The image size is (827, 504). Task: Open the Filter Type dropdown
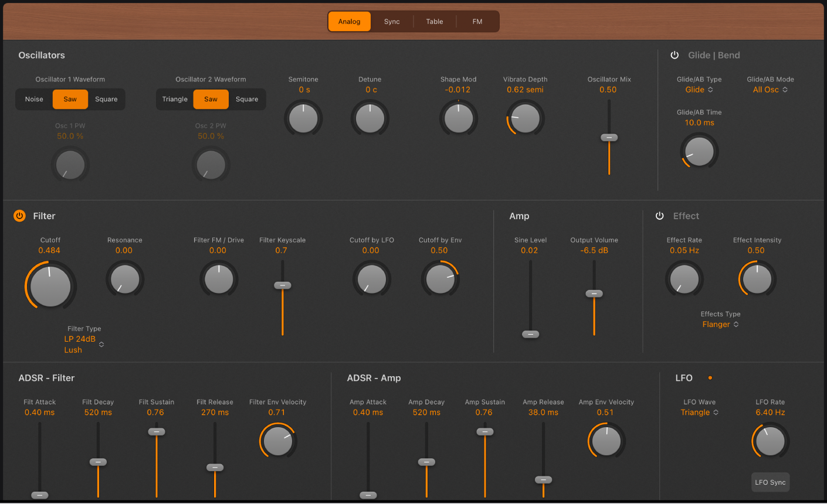[x=82, y=344]
